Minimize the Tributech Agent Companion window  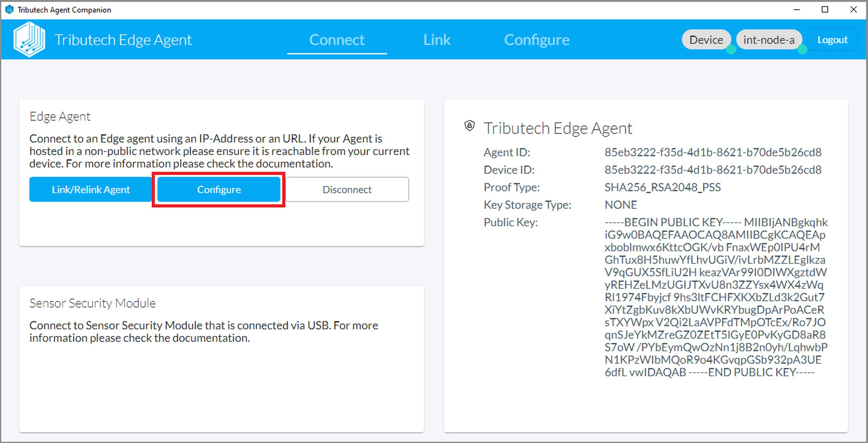coord(797,9)
